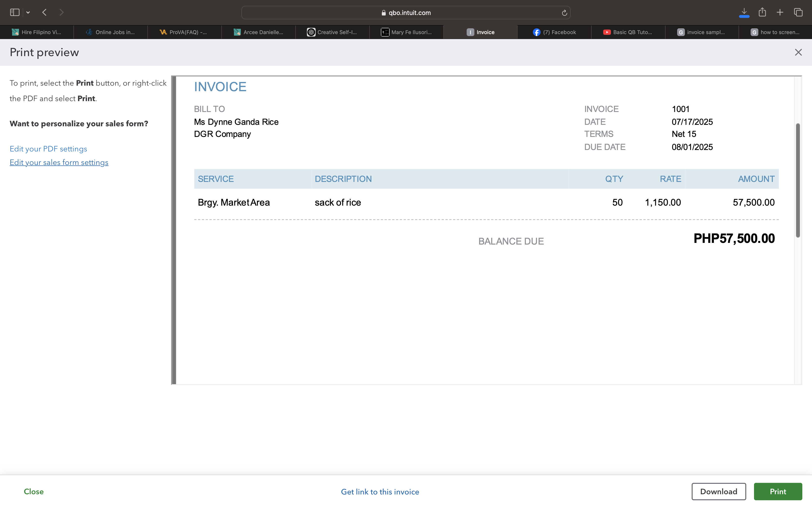Toggle the Safari sidebar icon
Viewport: 812px width, 508px height.
(x=15, y=12)
